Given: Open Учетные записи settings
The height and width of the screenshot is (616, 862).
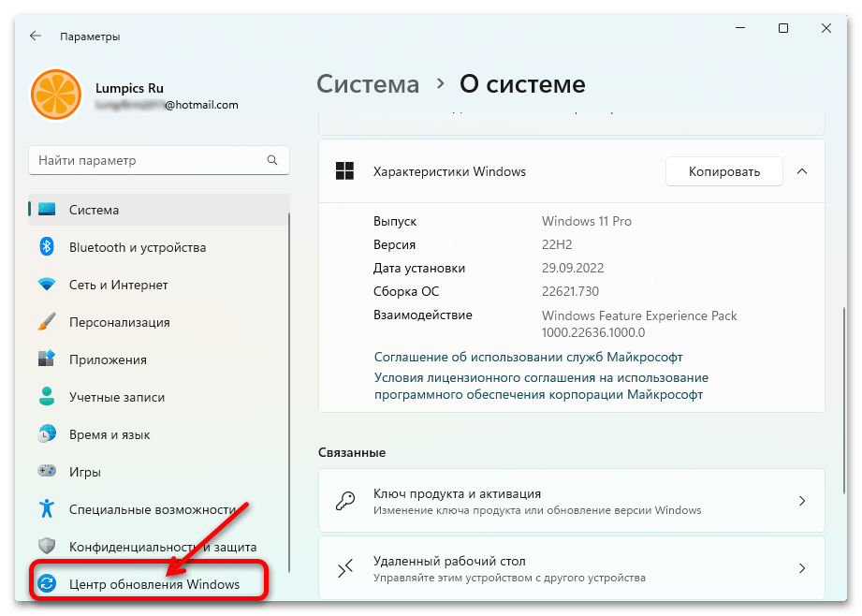Looking at the screenshot, I should 117,397.
